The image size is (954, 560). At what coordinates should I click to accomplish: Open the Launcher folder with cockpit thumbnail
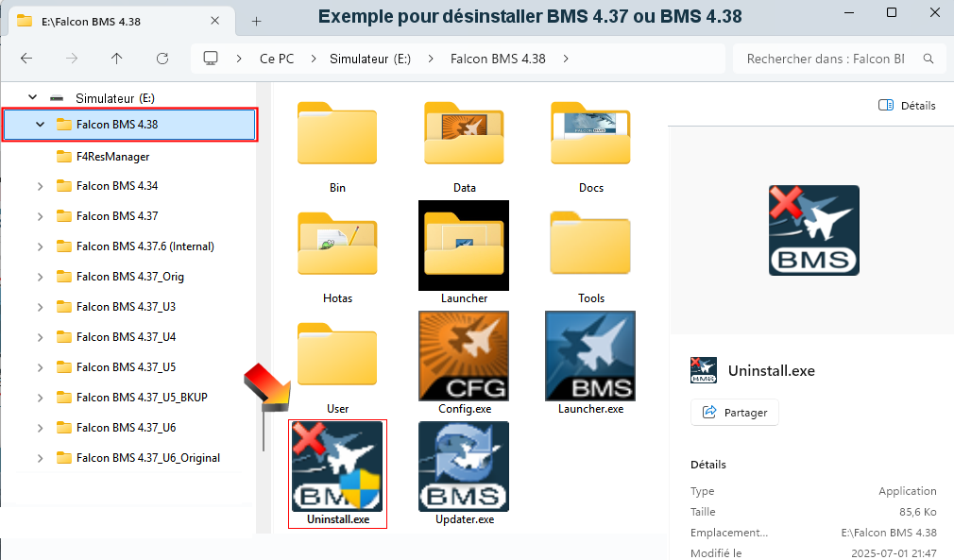click(x=463, y=246)
